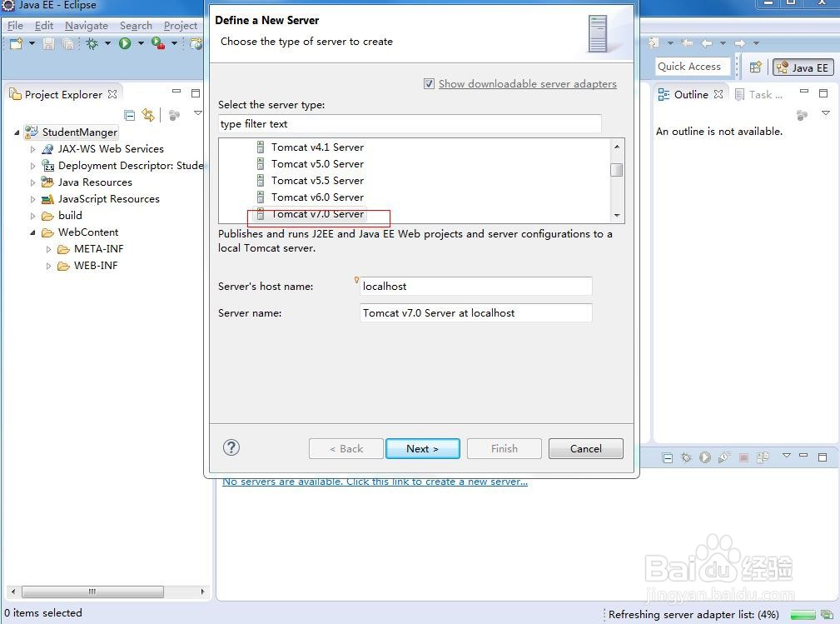Click the Save All icon
This screenshot has width=840, height=624.
67,43
